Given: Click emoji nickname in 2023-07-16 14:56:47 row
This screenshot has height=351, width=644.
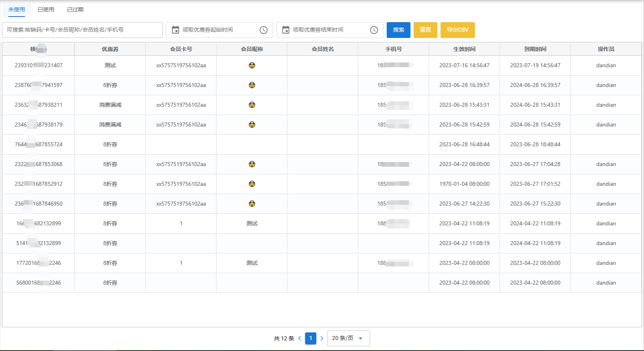Looking at the screenshot, I should pyautogui.click(x=252, y=65).
